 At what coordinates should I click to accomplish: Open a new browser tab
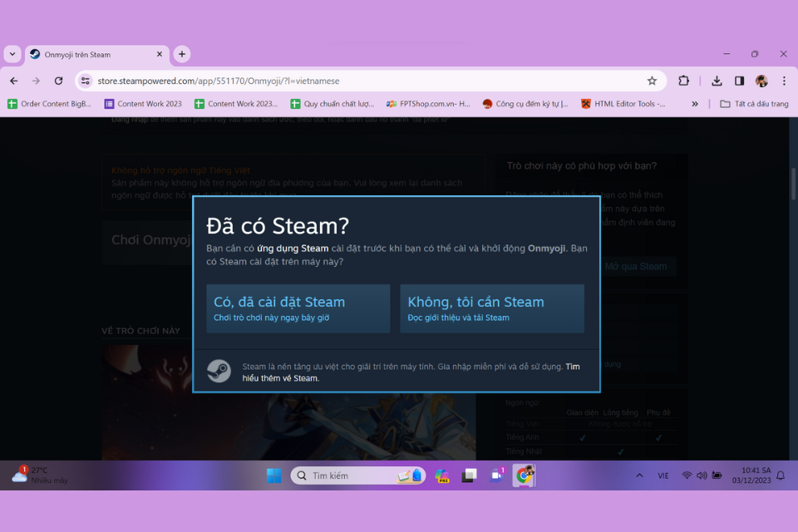coord(182,54)
